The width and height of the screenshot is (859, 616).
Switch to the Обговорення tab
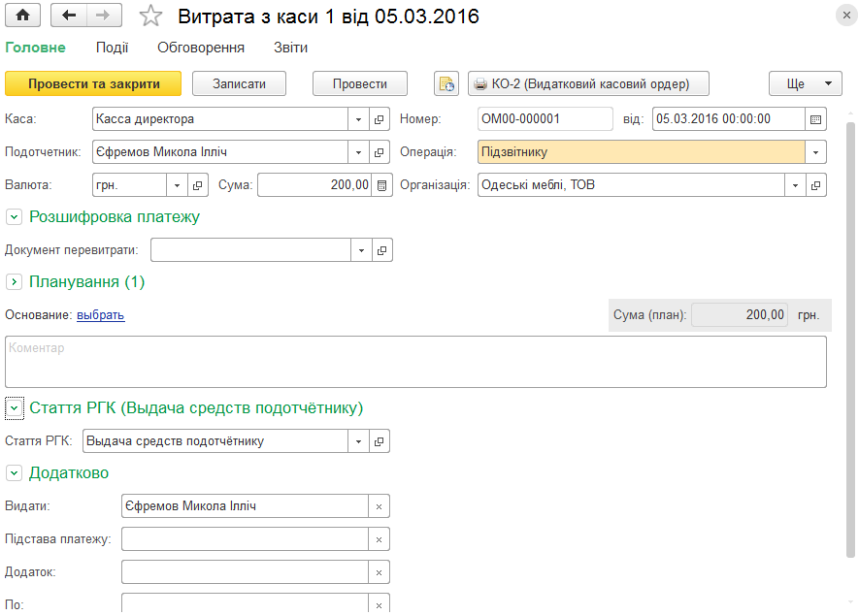[x=201, y=48]
